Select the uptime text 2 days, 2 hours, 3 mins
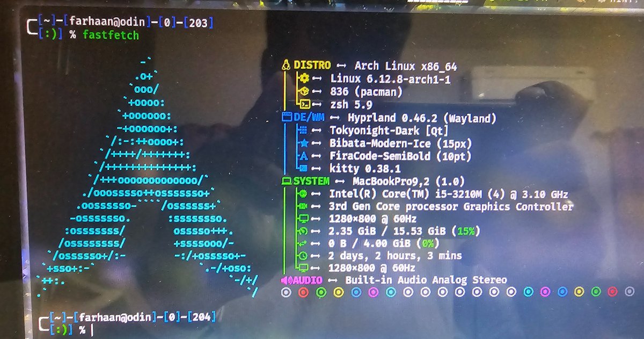Screen dimensions: 644x339 point(395,256)
